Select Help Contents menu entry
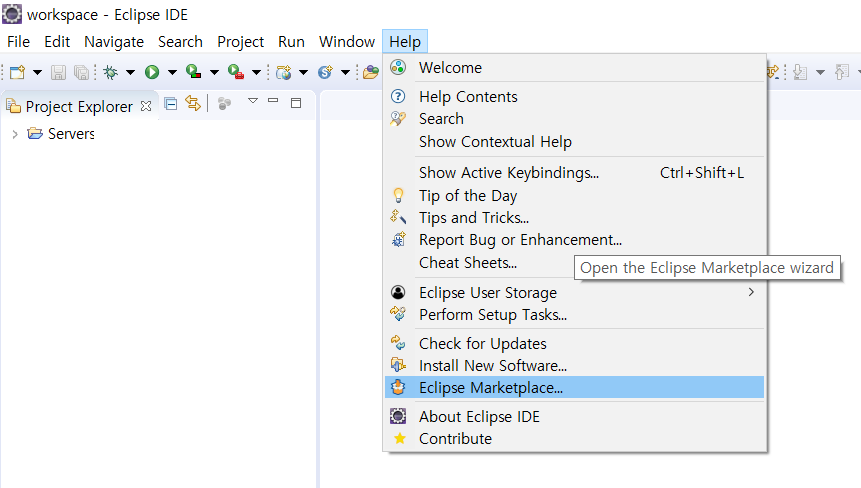The image size is (861, 488). point(574,97)
